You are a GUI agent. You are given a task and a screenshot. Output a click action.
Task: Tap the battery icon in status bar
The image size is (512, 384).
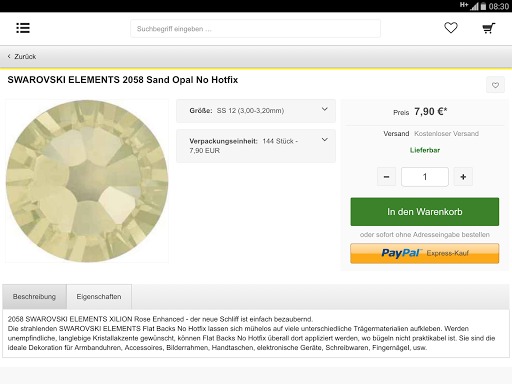pyautogui.click(x=483, y=6)
